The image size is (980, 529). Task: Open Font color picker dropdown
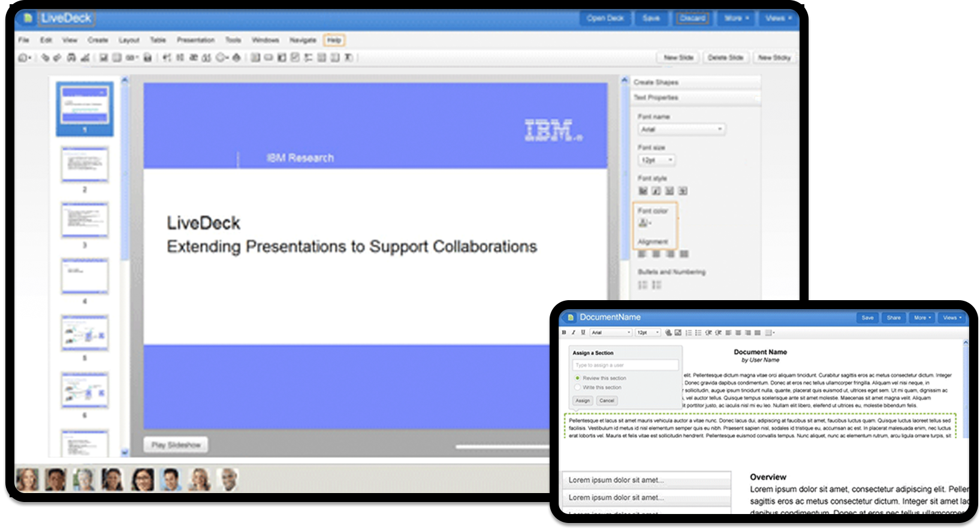click(646, 223)
